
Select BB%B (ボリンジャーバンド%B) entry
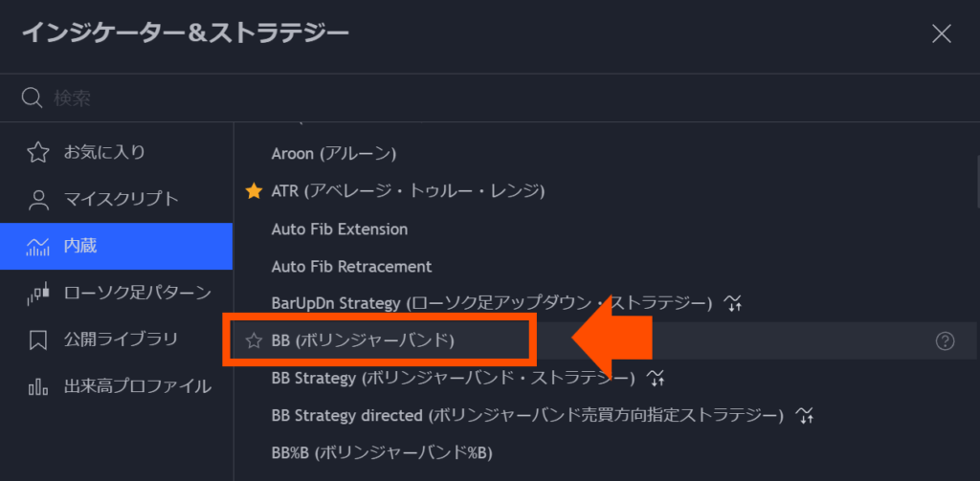tap(382, 453)
